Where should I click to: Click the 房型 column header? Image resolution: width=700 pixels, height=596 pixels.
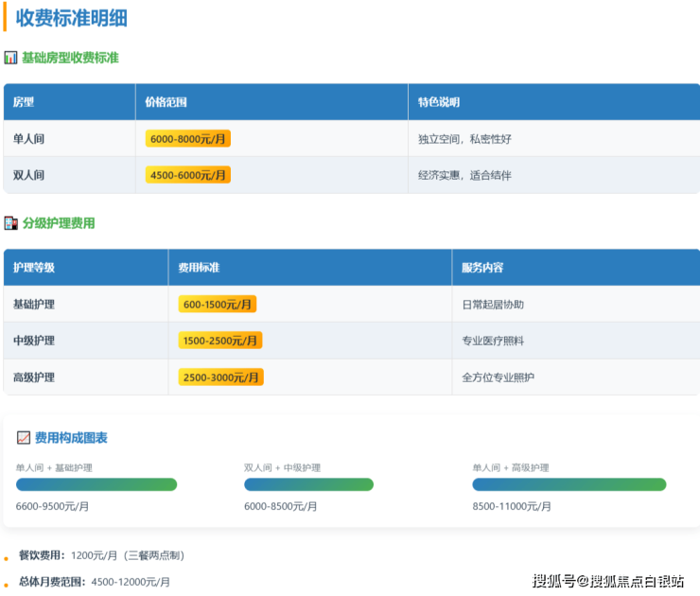pos(24,102)
